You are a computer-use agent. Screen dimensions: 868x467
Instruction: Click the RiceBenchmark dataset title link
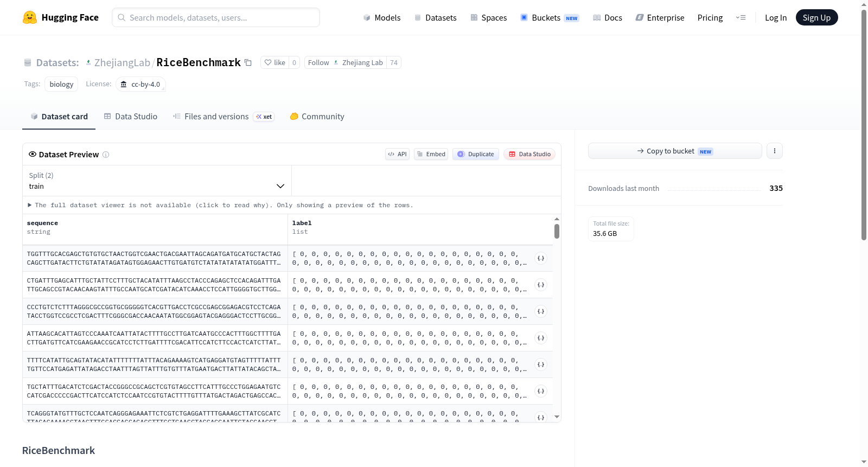(199, 62)
